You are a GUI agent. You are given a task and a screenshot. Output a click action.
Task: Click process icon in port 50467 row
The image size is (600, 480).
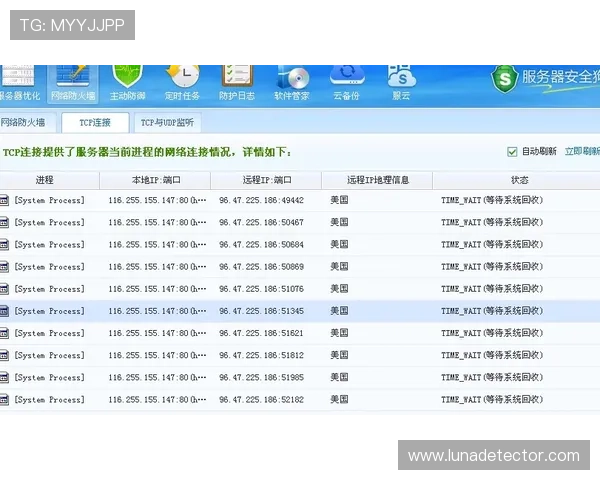tap(4, 222)
